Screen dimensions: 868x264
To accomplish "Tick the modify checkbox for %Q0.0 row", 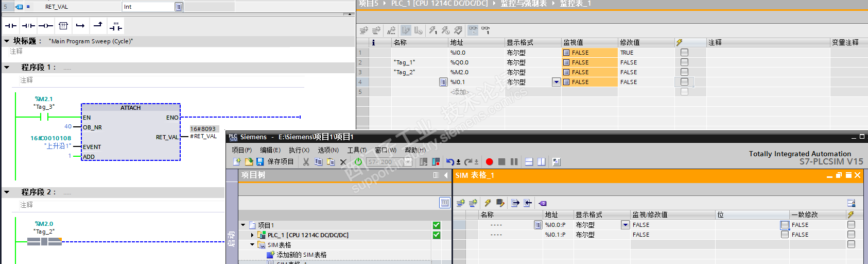I will 684,62.
